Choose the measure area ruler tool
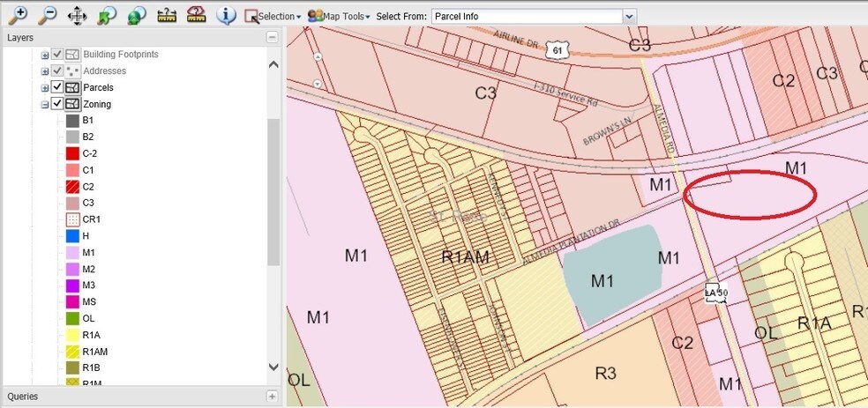The image size is (868, 408). coord(197,15)
